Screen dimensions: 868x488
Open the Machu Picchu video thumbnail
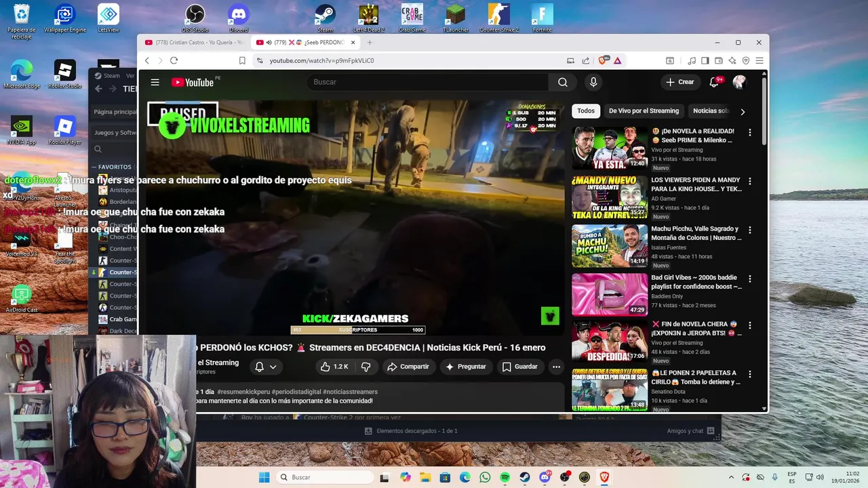click(x=610, y=245)
